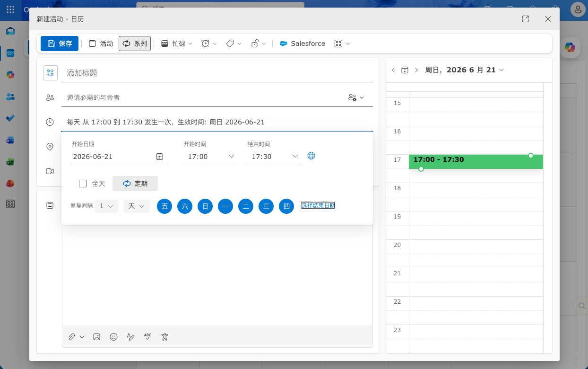The image size is (588, 369).
Task: Open the start date calendar picker icon
Action: (160, 157)
